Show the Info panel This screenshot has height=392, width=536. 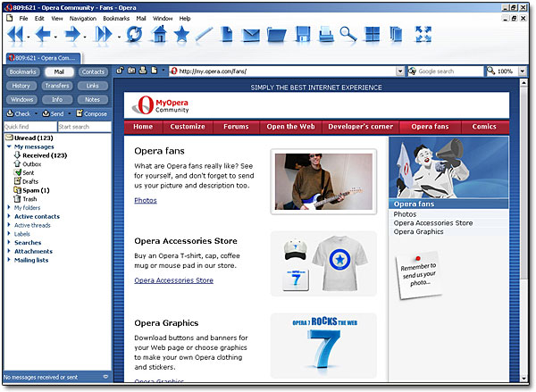57,99
